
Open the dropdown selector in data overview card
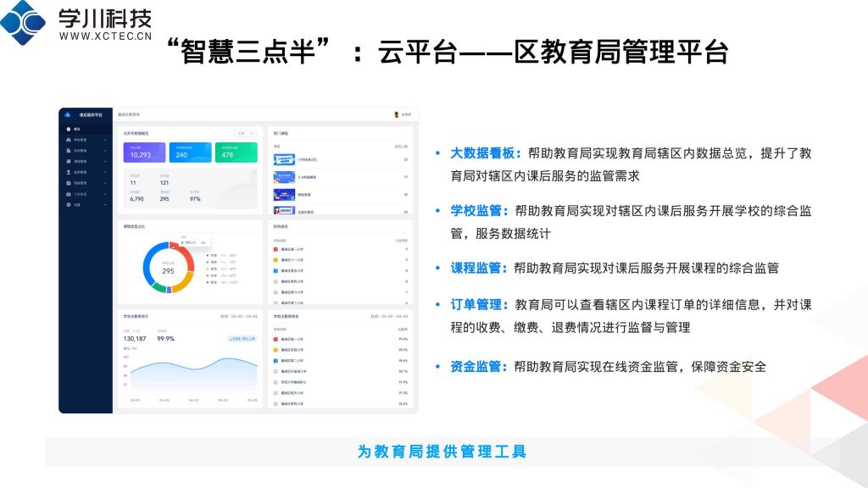246,133
